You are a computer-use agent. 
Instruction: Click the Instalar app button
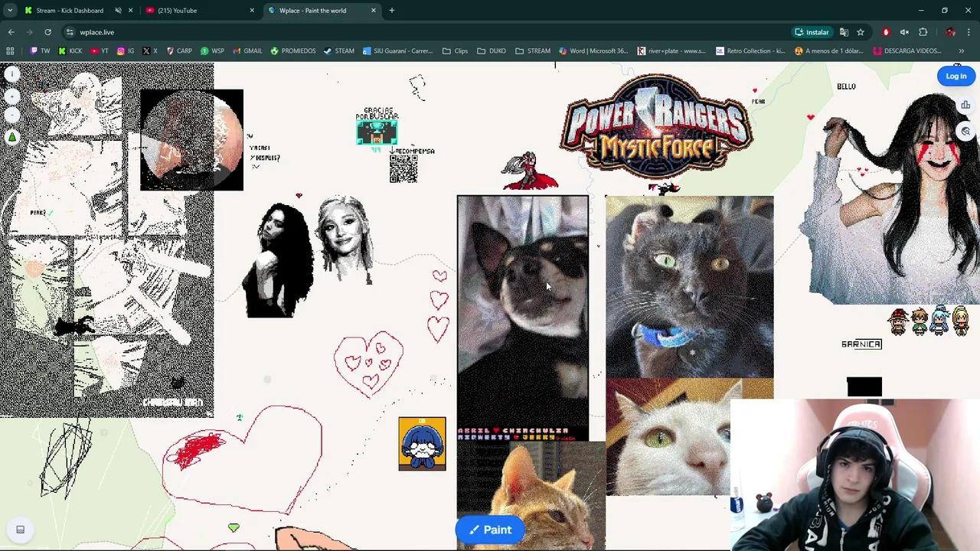click(x=812, y=32)
